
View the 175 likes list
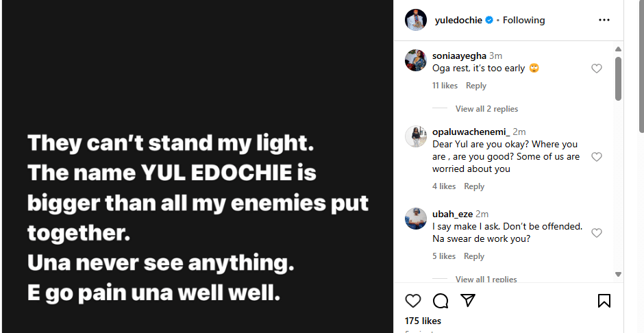(x=423, y=321)
